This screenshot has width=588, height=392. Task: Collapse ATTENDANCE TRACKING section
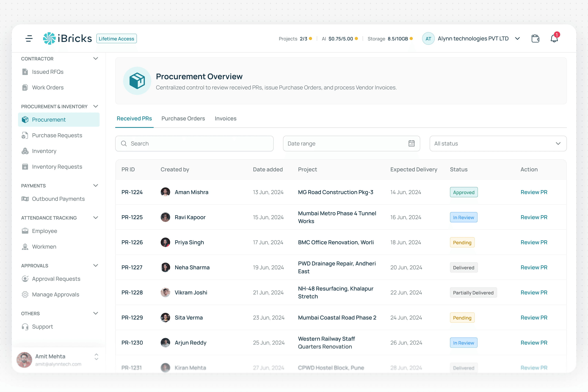click(95, 218)
